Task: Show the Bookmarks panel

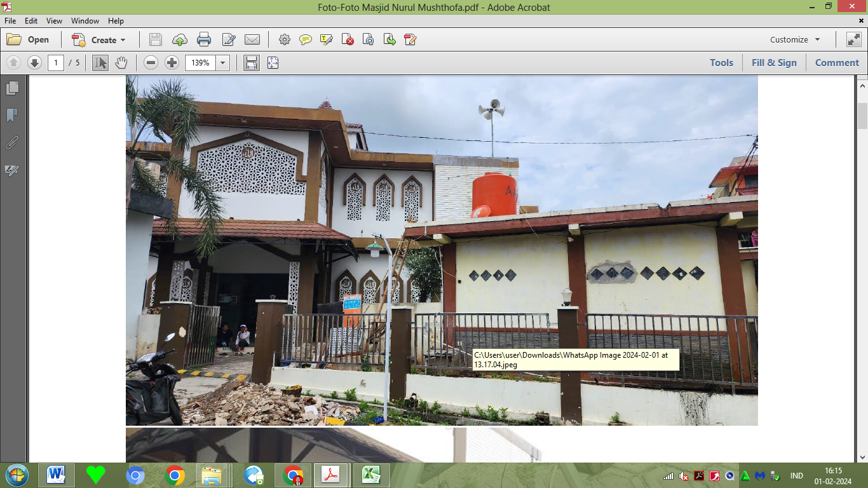Action: (x=12, y=115)
